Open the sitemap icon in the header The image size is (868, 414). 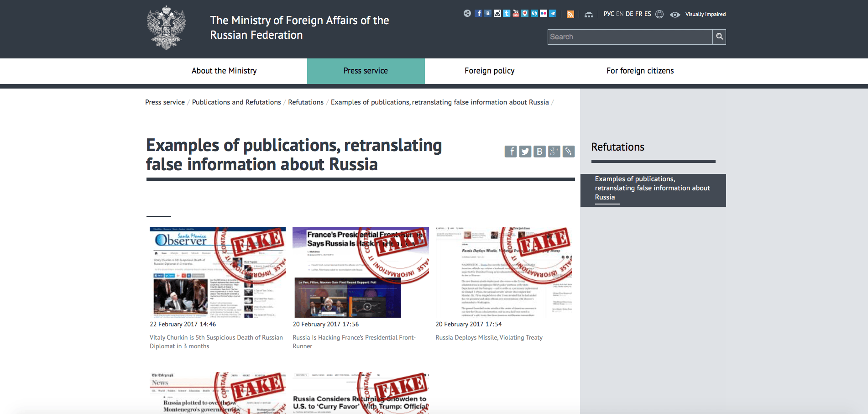589,15
